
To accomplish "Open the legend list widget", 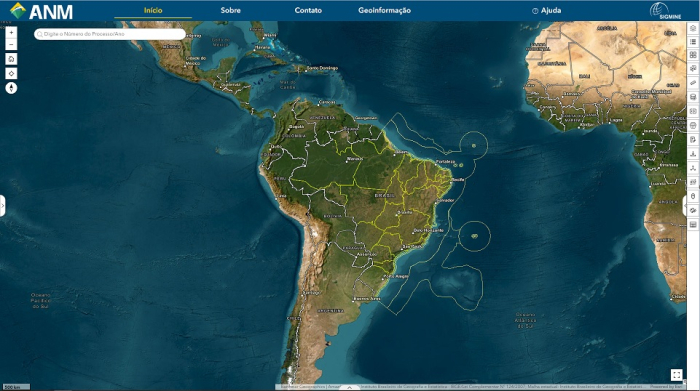I will (x=693, y=42).
